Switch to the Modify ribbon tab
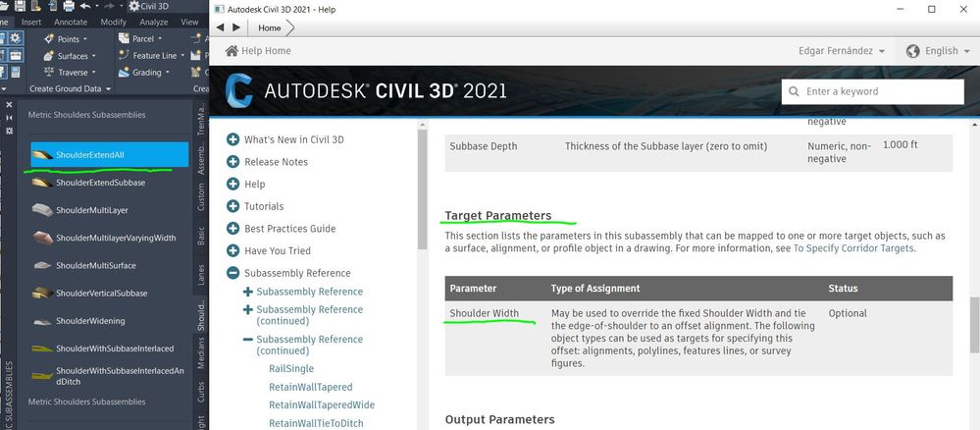Image resolution: width=980 pixels, height=430 pixels. (113, 22)
